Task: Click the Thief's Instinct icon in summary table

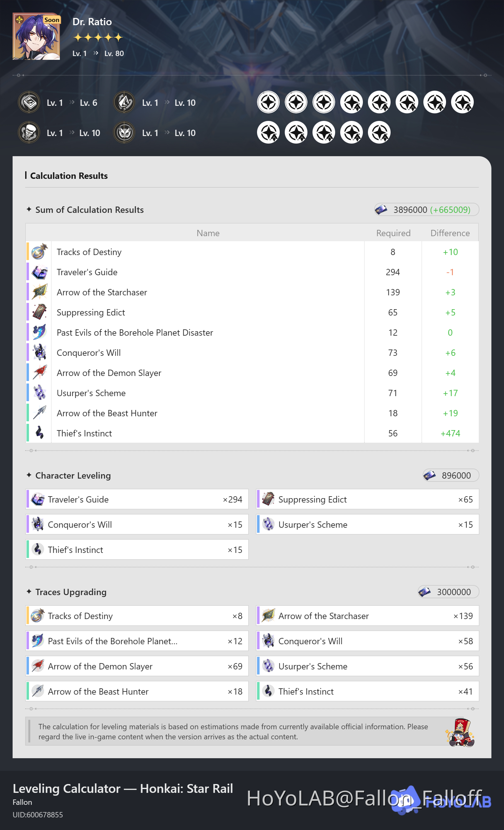Action: [39, 433]
